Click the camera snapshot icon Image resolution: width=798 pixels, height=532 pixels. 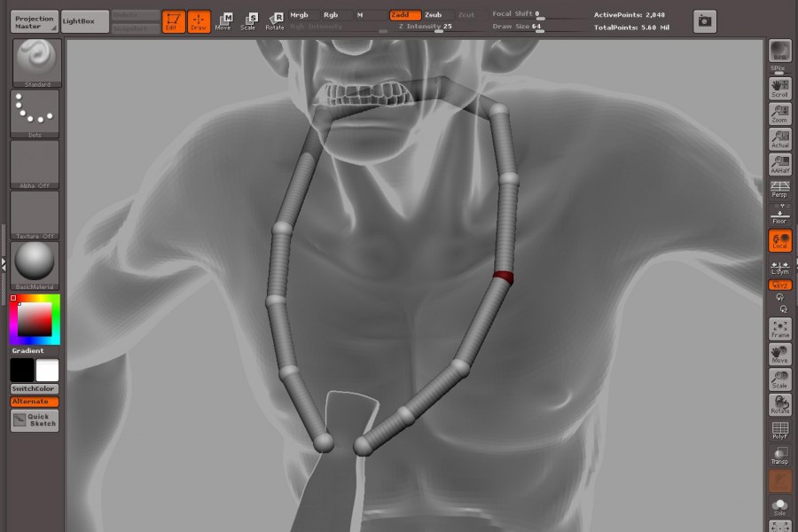pyautogui.click(x=704, y=20)
